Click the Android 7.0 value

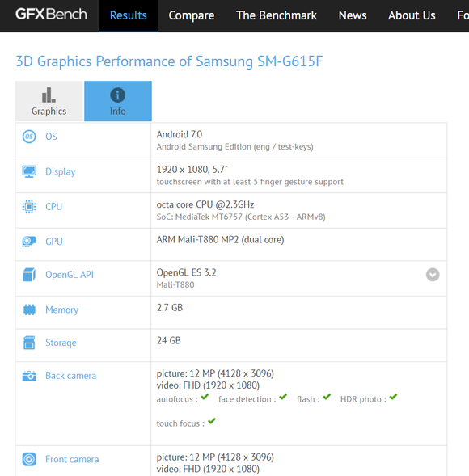click(180, 134)
